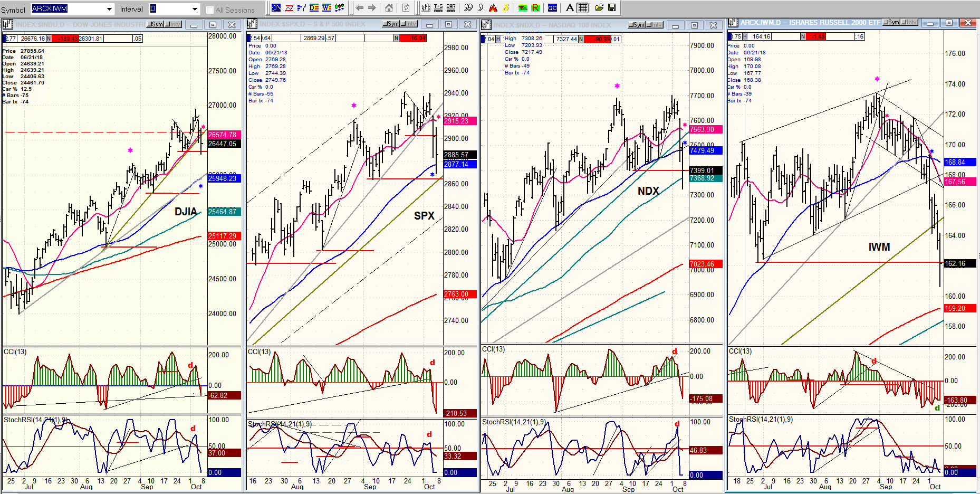Click the CCI value -175.08 label
The width and height of the screenshot is (980, 494).
click(705, 398)
